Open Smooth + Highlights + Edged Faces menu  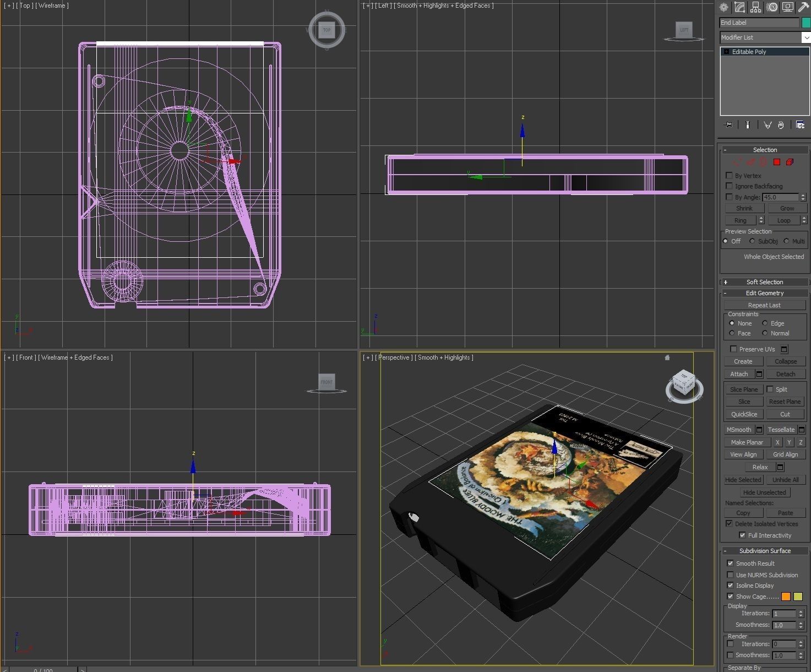(444, 6)
